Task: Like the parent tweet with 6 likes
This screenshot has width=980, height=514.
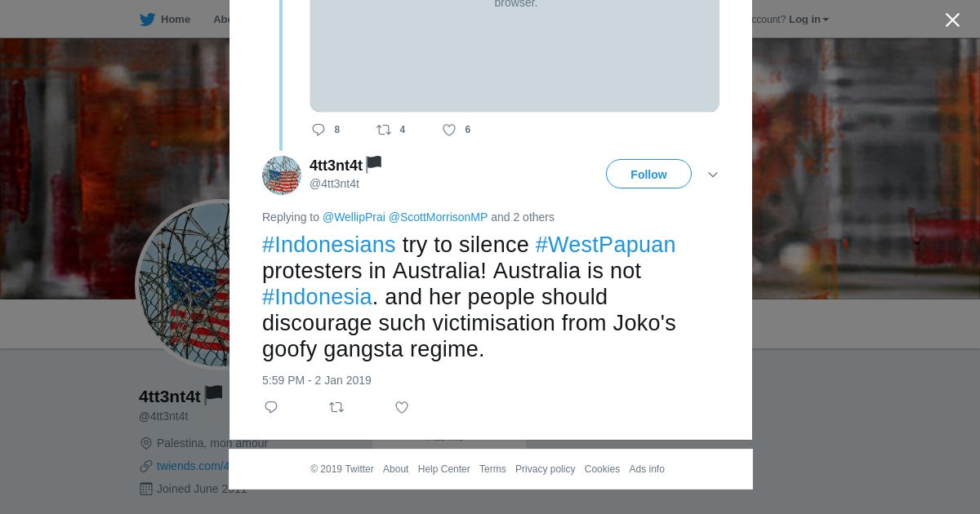Action: 449,130
